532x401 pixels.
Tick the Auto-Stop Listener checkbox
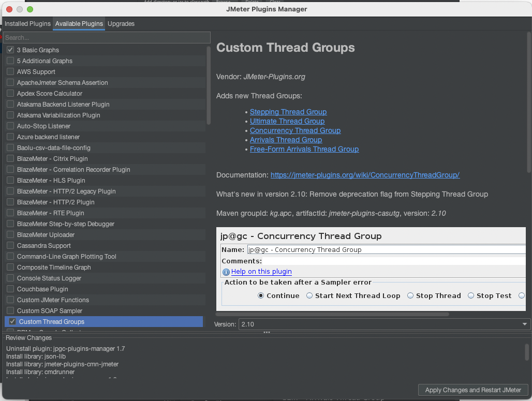[x=10, y=126]
